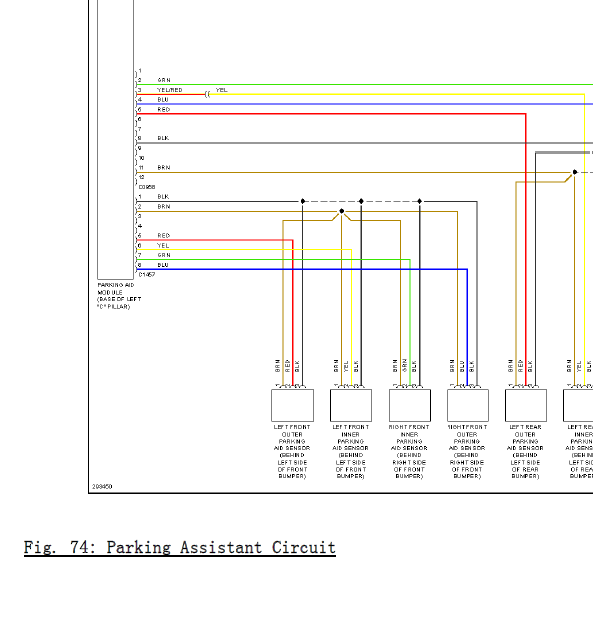Select the Left Front Inner sensor box

pos(351,405)
